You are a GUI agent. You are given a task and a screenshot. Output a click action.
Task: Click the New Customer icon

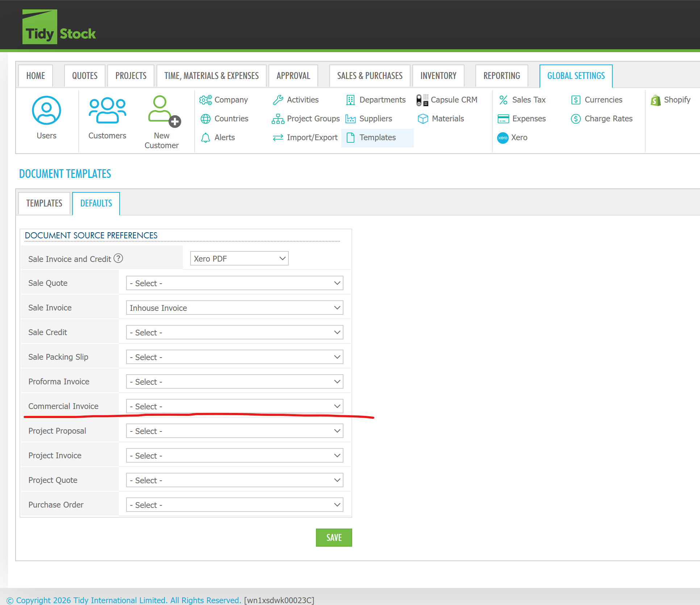tap(164, 111)
